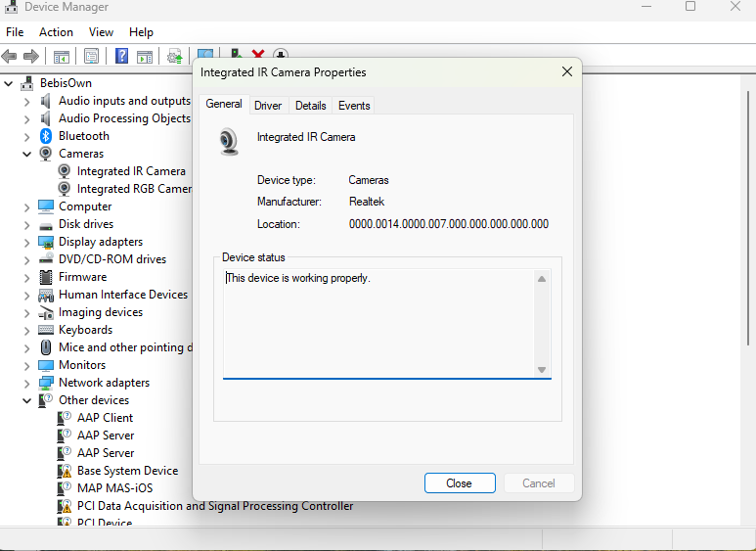The width and height of the screenshot is (756, 551).
Task: Click the Realtek manufacturer text
Action: pyautogui.click(x=367, y=202)
